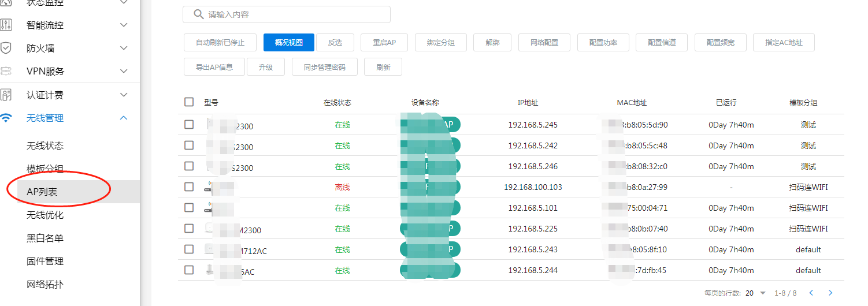868x306 pixels.
Task: Toggle the select-all checkbox in table header
Action: pyautogui.click(x=189, y=102)
